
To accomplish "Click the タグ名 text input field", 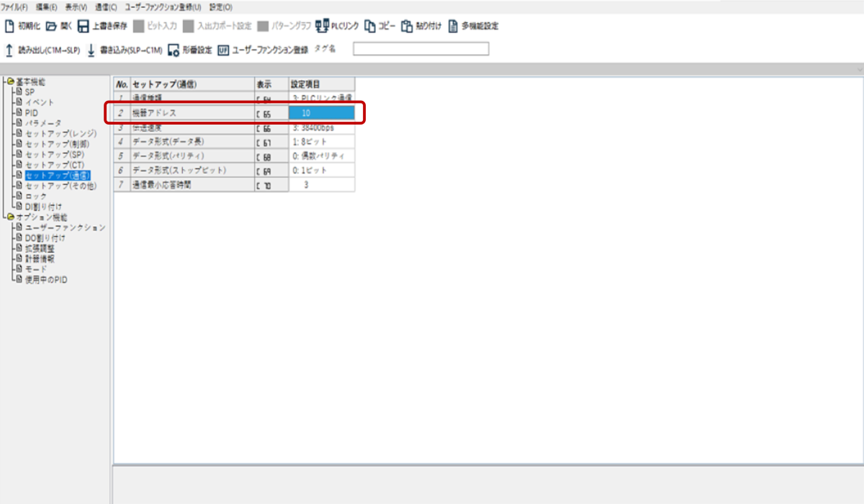I will (420, 49).
